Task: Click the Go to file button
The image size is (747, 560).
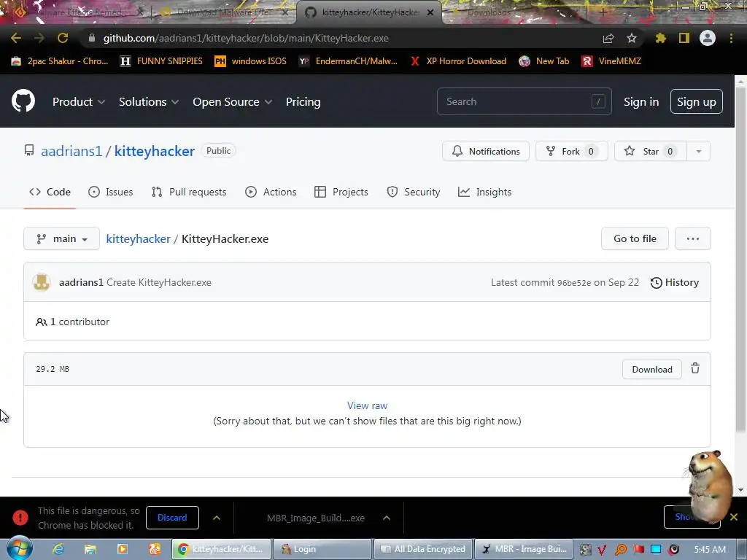Action: pyautogui.click(x=635, y=238)
